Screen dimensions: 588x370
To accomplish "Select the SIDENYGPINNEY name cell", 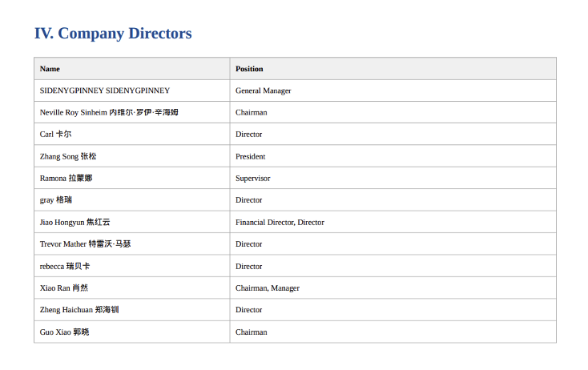I will click(105, 90).
